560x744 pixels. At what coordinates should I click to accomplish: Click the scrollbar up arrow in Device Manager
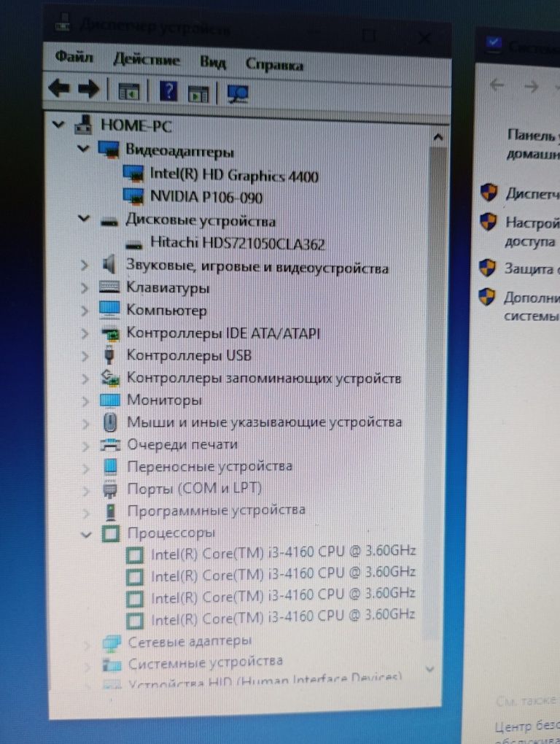(x=437, y=137)
